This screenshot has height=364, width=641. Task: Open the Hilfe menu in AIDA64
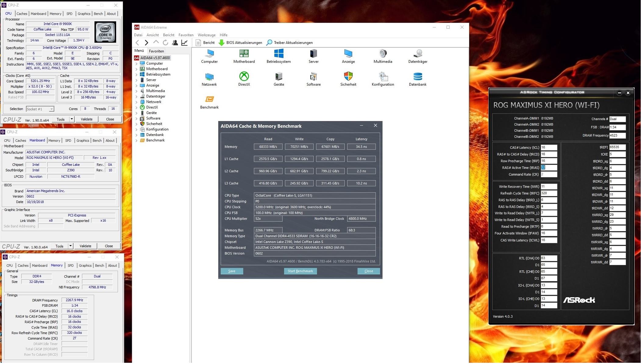click(223, 35)
